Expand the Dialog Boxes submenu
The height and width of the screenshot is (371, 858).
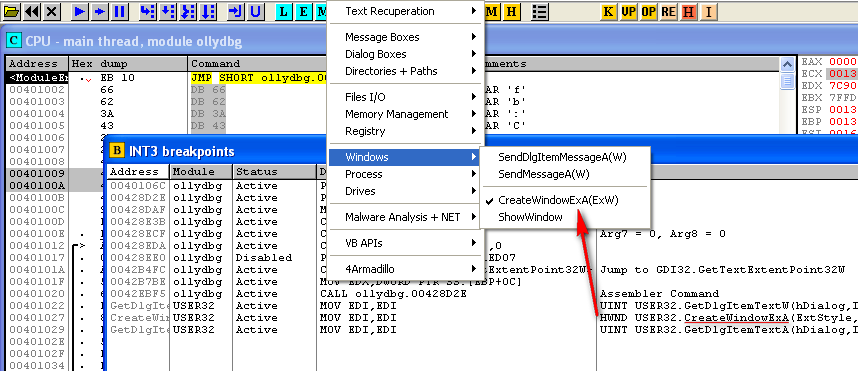click(x=405, y=54)
